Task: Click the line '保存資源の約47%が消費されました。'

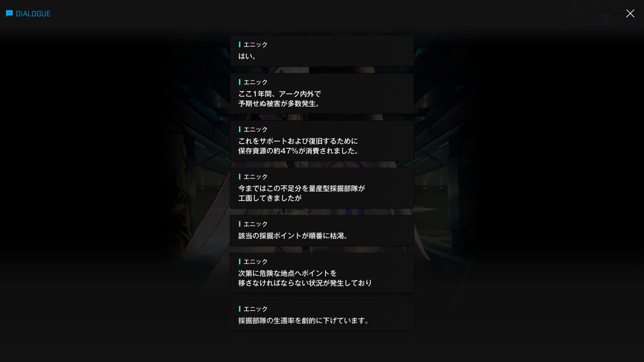Action: tap(299, 151)
